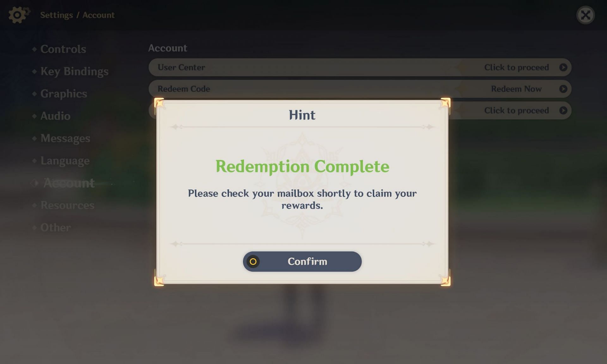Click the Graphics settings option
The width and height of the screenshot is (607, 364).
64,93
